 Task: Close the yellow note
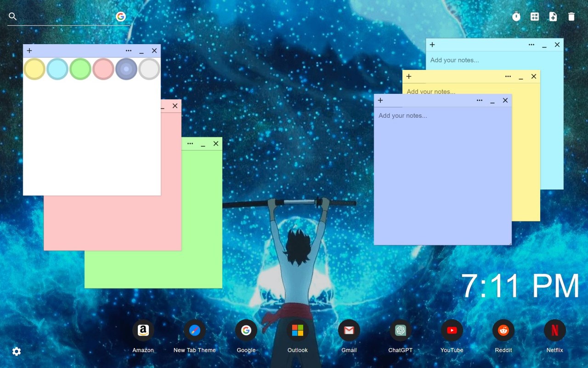tap(534, 76)
